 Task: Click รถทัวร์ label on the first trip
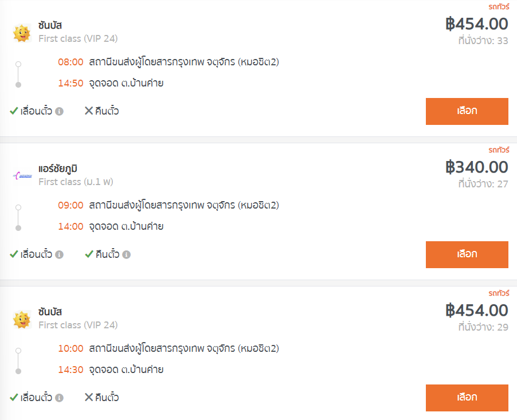[499, 7]
